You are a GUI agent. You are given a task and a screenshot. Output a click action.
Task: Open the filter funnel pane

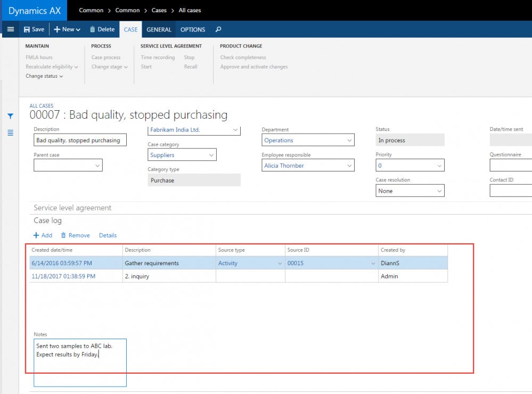pyautogui.click(x=10, y=116)
